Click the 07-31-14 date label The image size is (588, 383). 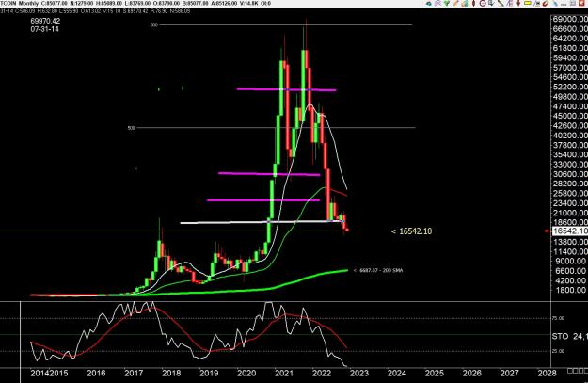(x=44, y=29)
